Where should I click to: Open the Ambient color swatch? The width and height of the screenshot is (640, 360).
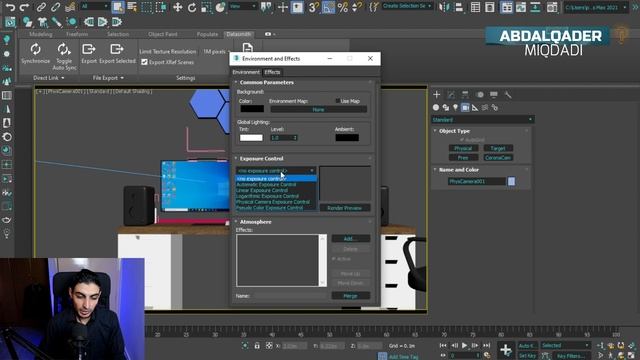[347, 138]
